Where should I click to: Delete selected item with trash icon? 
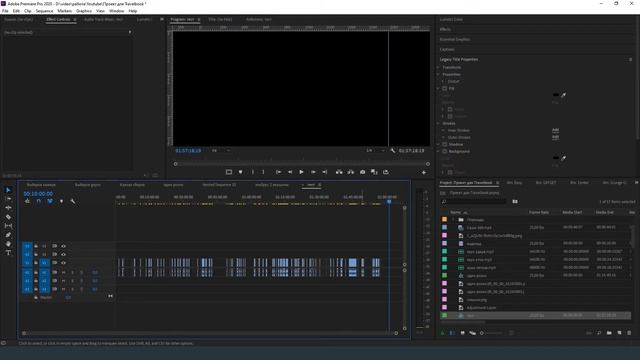pos(629,333)
